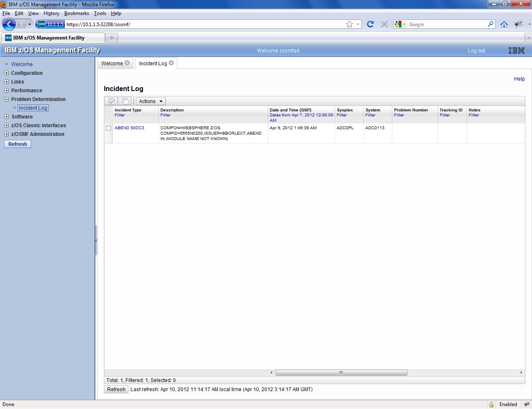
Task: Click the 10.1.1.5 site identity badge
Action: 51,24
